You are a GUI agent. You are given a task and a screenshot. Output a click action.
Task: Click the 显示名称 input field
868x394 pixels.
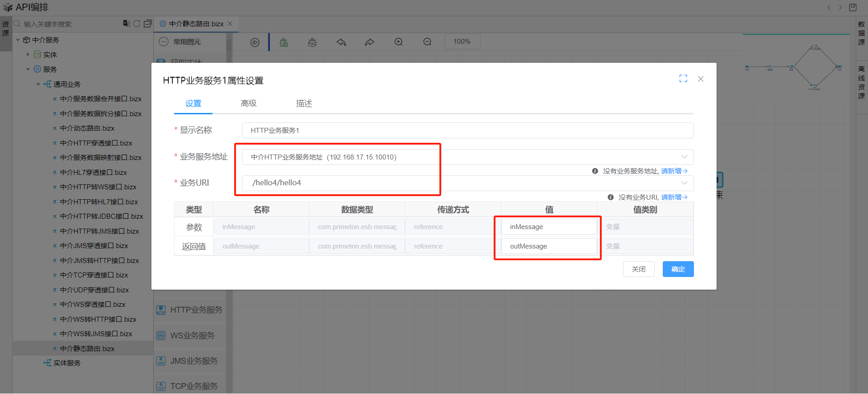click(467, 131)
